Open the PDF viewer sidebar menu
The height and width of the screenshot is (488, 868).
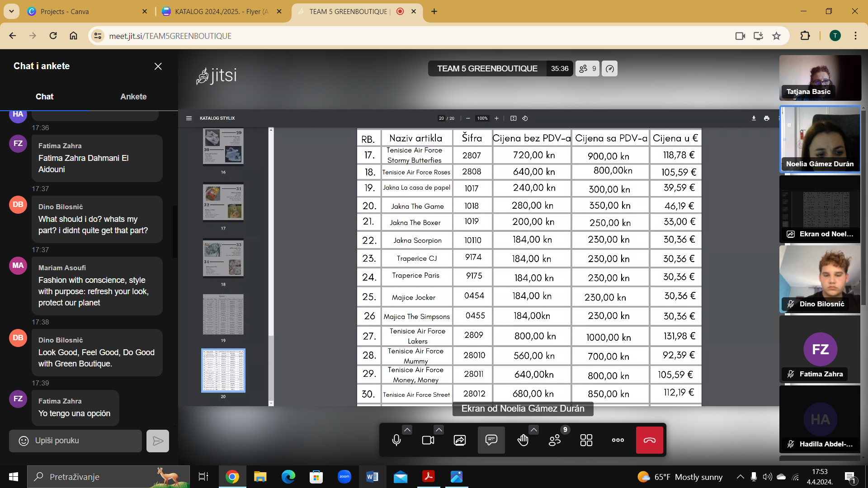point(189,118)
